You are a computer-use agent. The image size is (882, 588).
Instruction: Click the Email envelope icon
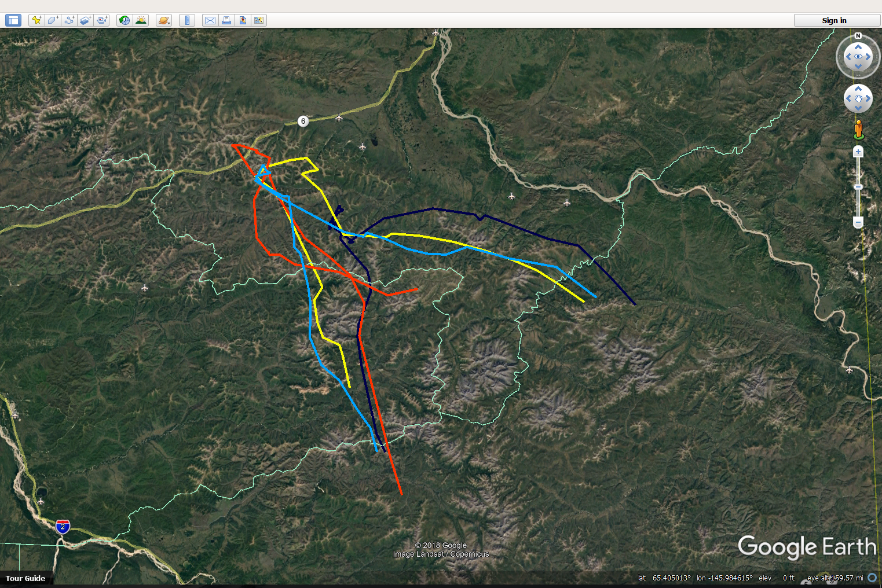(x=210, y=20)
